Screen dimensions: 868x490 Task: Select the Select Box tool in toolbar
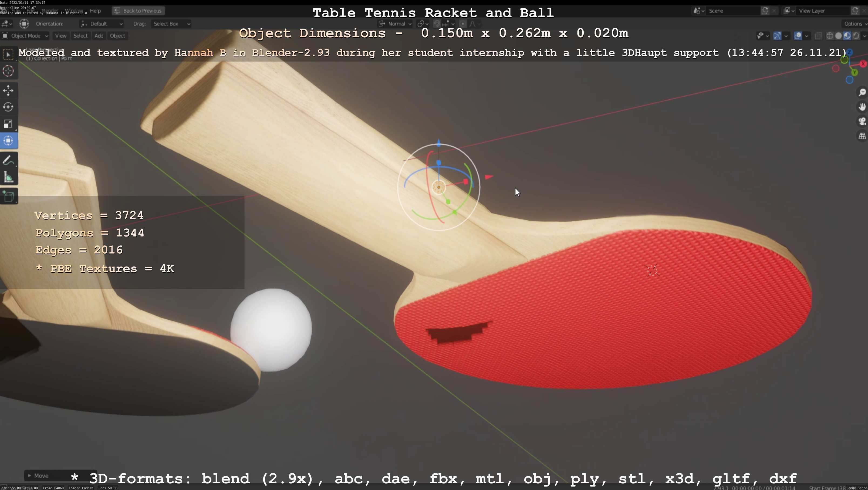pos(8,54)
